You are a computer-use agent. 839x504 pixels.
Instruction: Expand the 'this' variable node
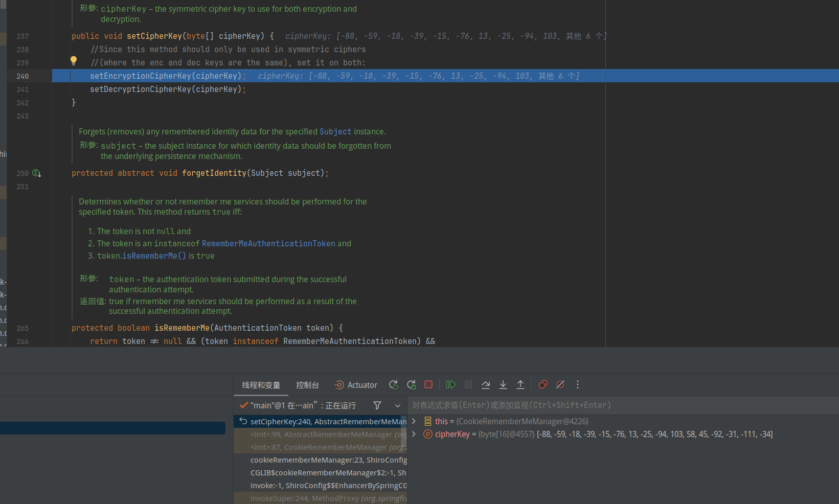coord(414,421)
